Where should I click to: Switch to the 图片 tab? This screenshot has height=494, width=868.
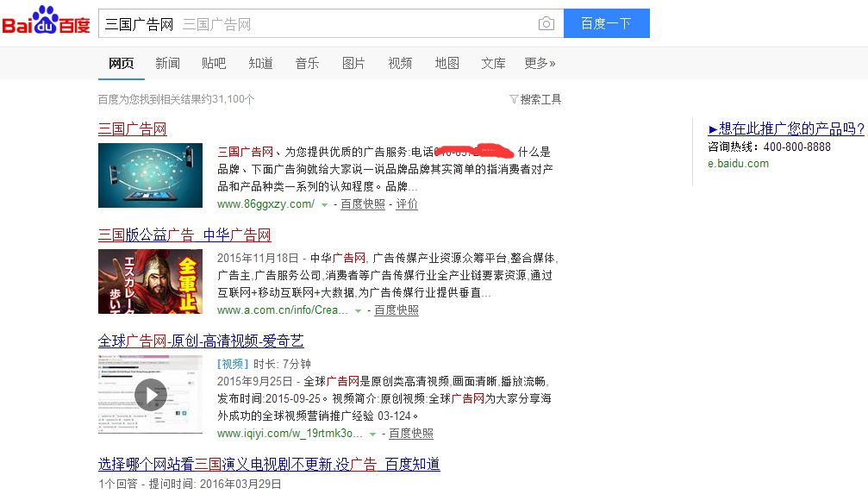(353, 63)
